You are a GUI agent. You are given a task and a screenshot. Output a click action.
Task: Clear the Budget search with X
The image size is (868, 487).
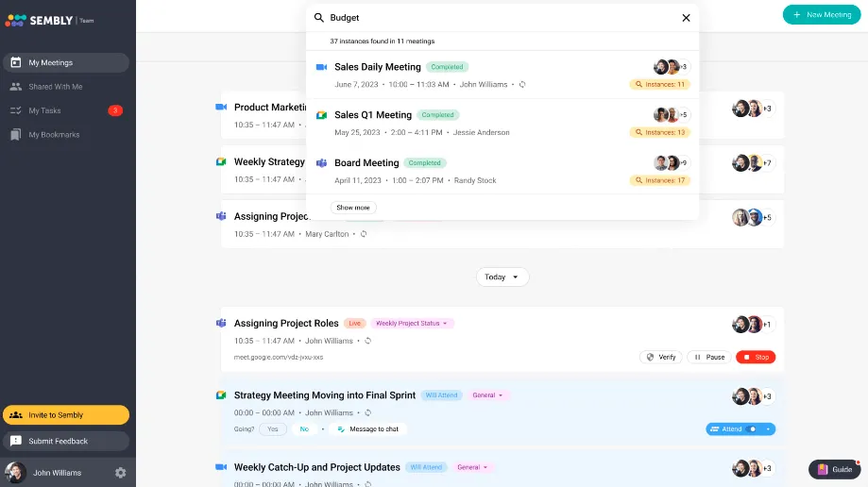point(686,18)
